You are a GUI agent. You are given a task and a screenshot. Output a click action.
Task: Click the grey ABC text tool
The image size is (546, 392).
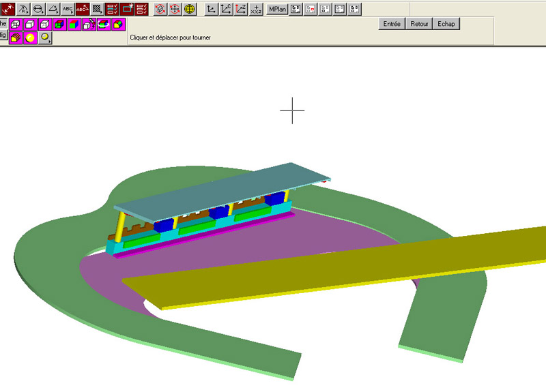tap(68, 10)
